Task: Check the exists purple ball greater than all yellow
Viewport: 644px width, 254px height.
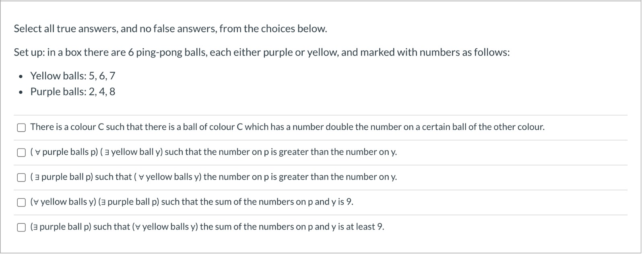Action: [x=21, y=177]
